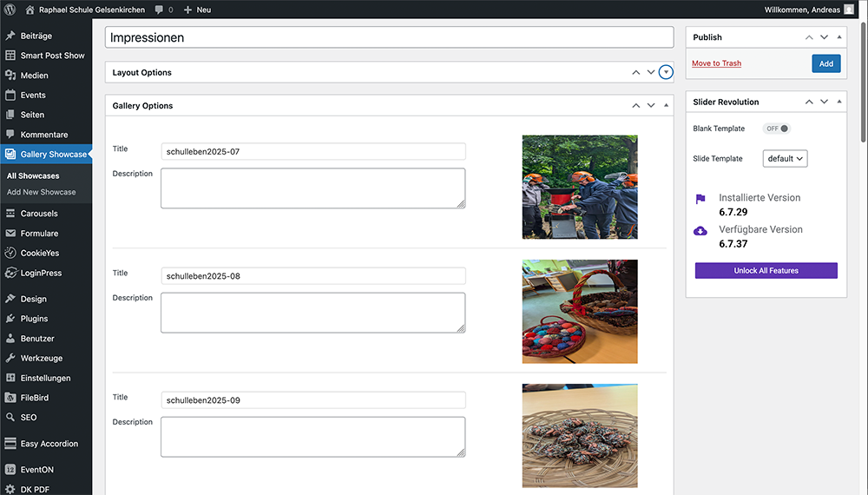Viewport: 868px width, 495px height.
Task: Click the Carousels icon
Action: pyautogui.click(x=10, y=213)
